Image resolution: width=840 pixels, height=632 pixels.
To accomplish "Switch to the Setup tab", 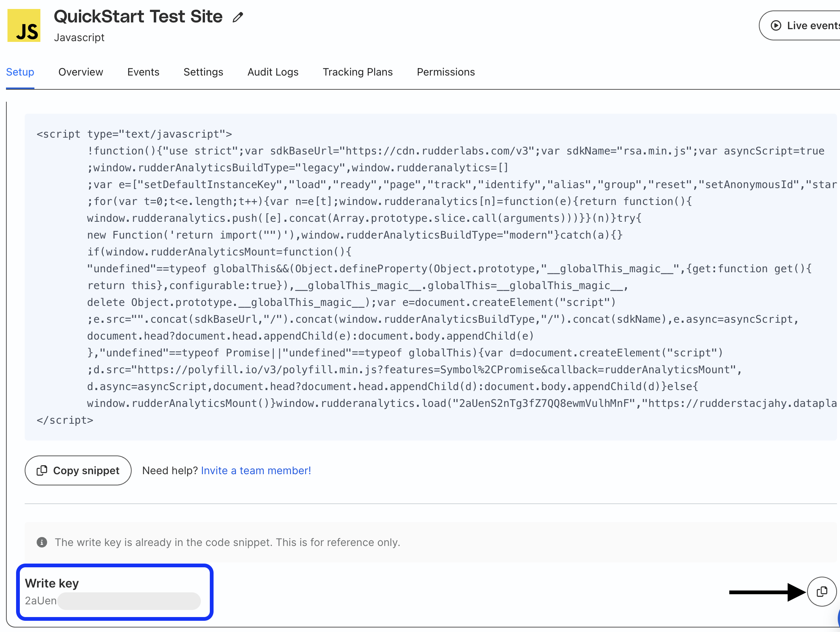I will 20,72.
